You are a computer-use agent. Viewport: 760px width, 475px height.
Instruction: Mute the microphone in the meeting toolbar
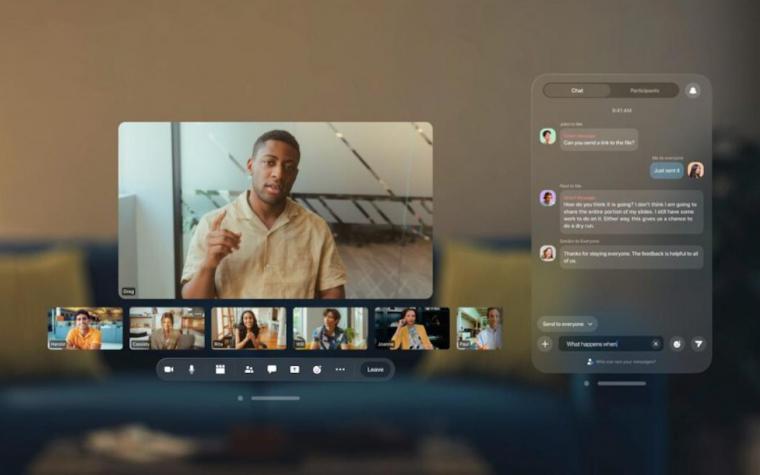pos(191,369)
